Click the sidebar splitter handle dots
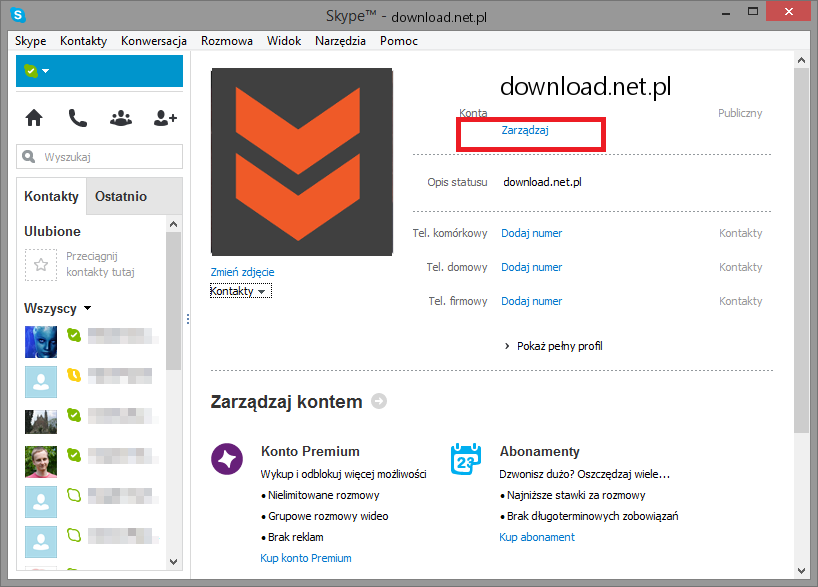The height and width of the screenshot is (587, 818). point(188,319)
